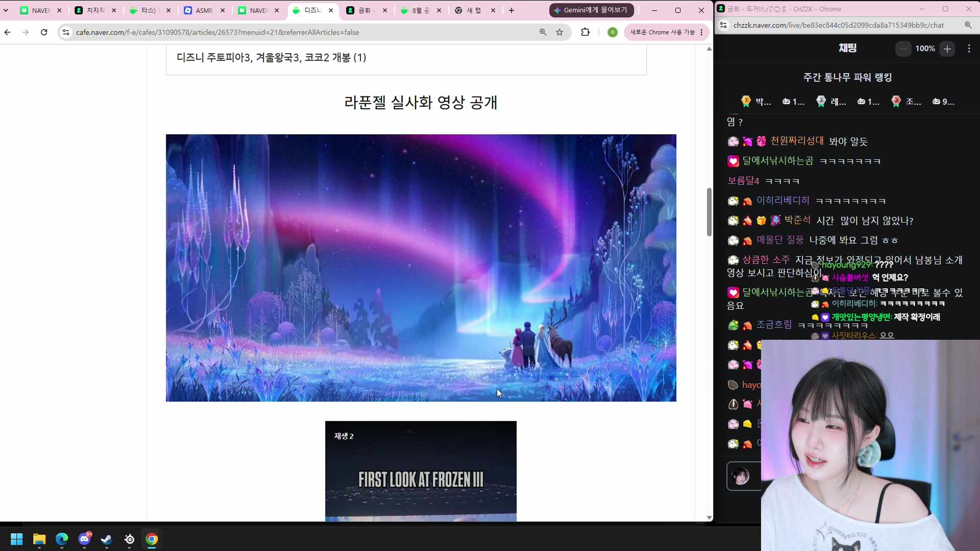This screenshot has height=551, width=980.
Task: Click the scroll-down arrow of page scrollbar
Action: [x=709, y=517]
